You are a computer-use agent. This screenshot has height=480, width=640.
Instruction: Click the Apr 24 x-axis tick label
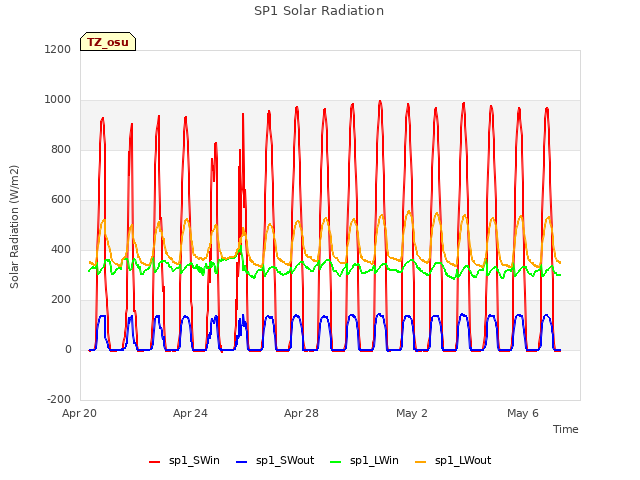pos(190,413)
